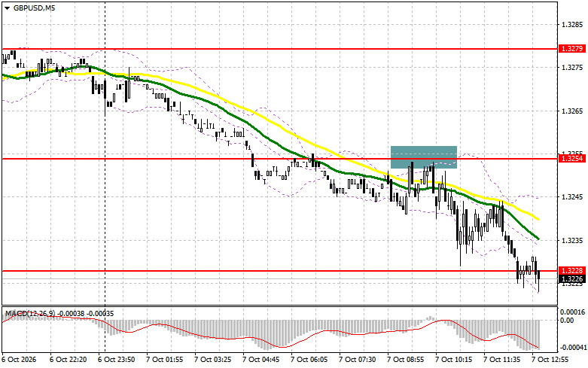
Task: Select the 1.3279 red price label
Action: [571, 49]
